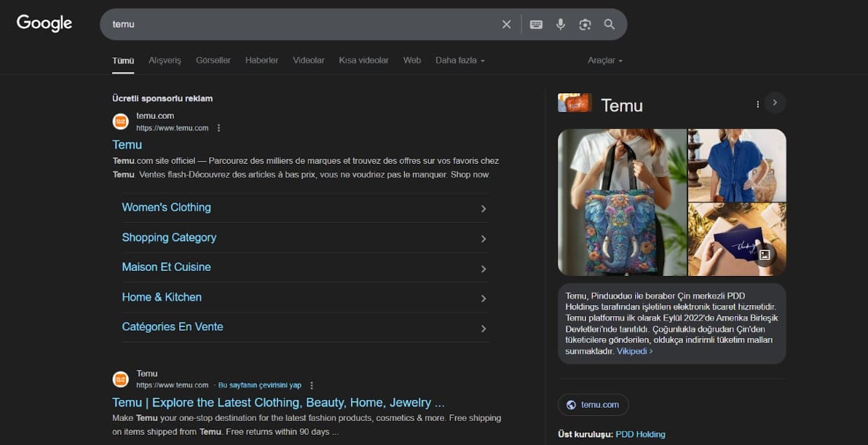Expand the knowledge panel with the right chevron
This screenshot has width=868, height=445.
pyautogui.click(x=775, y=103)
